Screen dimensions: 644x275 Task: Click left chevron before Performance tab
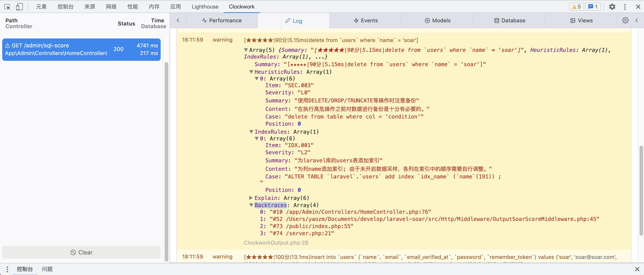(178, 21)
